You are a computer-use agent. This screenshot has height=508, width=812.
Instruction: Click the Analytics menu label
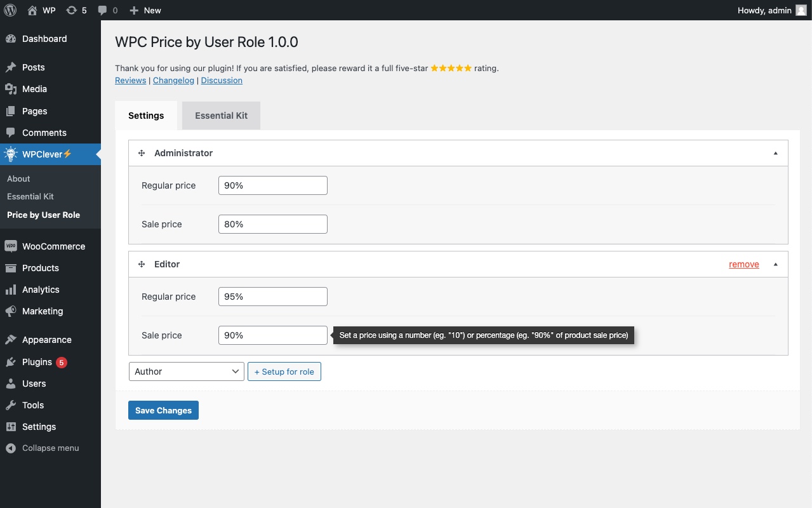(x=41, y=290)
